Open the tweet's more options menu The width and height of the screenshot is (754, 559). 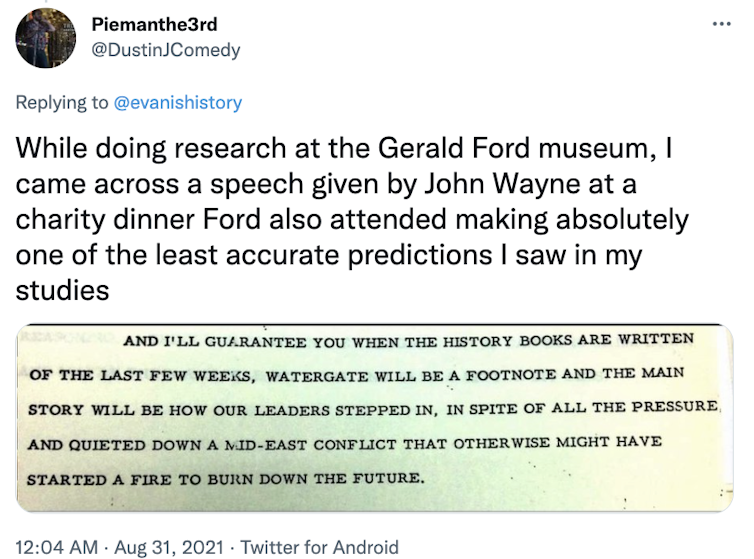pyautogui.click(x=722, y=22)
